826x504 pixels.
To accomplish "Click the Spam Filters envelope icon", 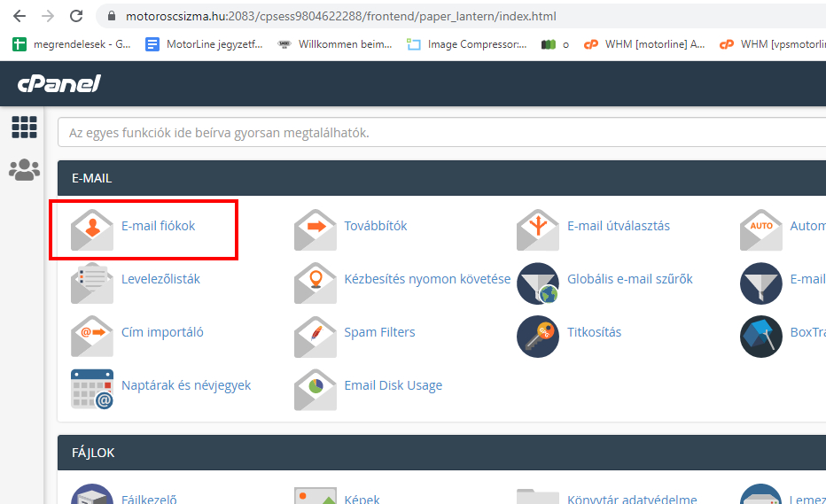I will click(x=316, y=336).
